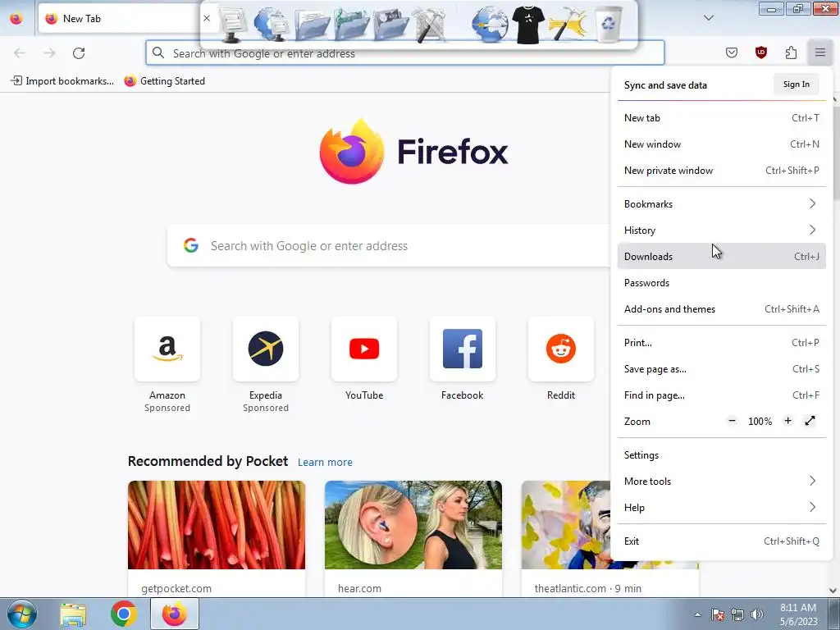Choose Print... from the menu
The image size is (840, 630).
(722, 343)
